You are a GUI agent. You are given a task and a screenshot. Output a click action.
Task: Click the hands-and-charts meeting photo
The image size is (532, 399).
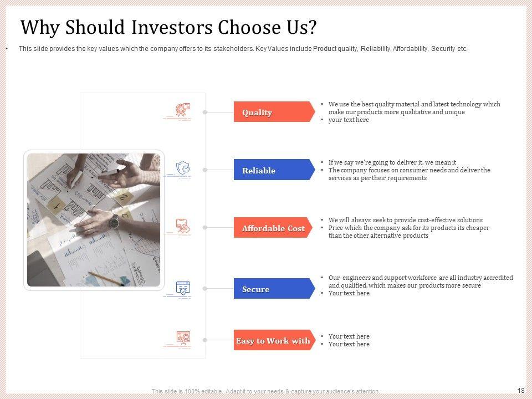[x=94, y=219]
